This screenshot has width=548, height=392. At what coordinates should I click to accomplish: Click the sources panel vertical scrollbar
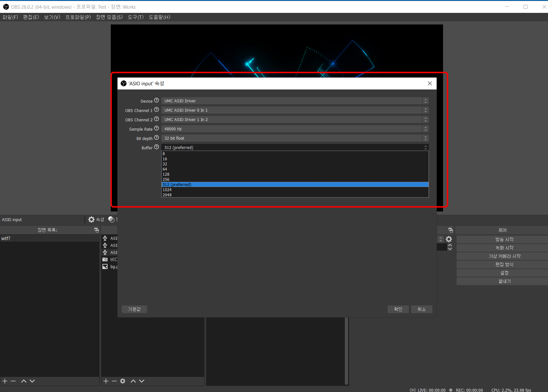346,351
